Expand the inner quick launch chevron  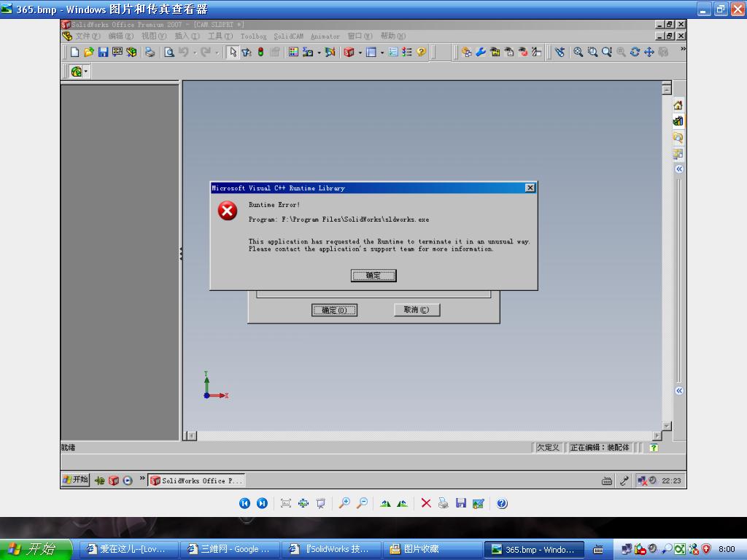click(x=142, y=478)
